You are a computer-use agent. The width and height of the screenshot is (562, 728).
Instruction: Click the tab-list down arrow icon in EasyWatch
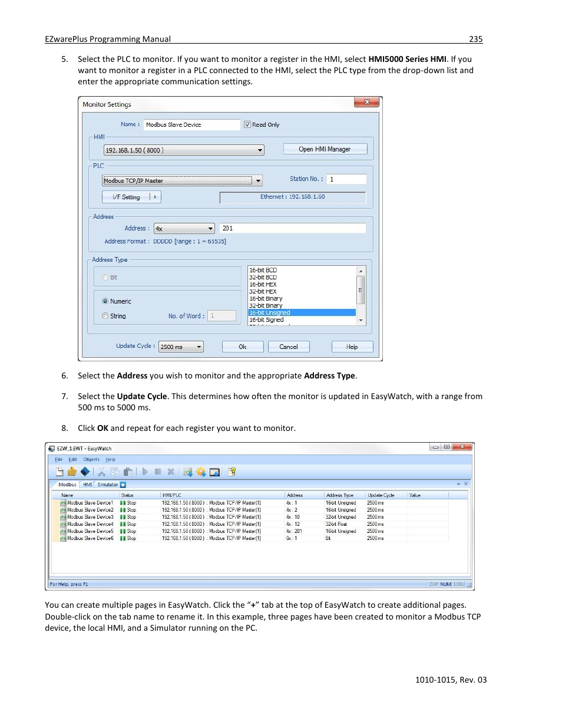458,484
